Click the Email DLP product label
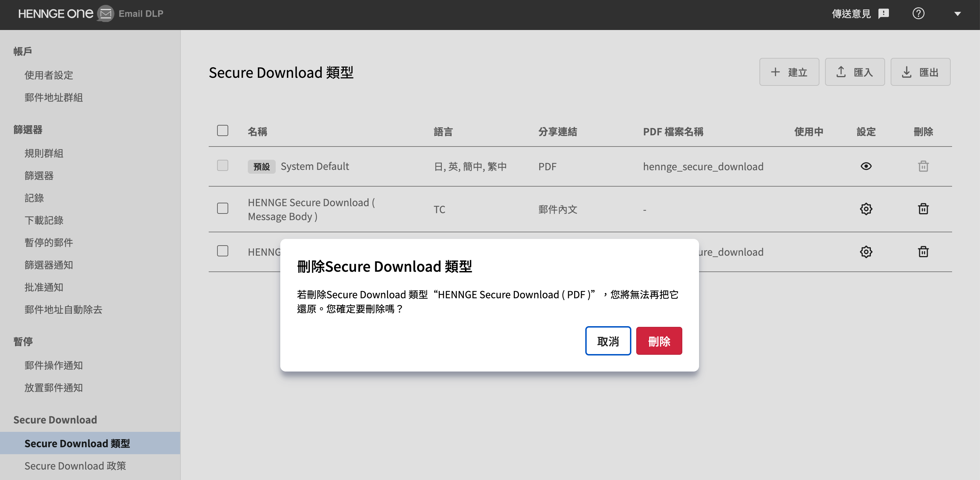Viewport: 980px width, 480px height. coord(141,14)
